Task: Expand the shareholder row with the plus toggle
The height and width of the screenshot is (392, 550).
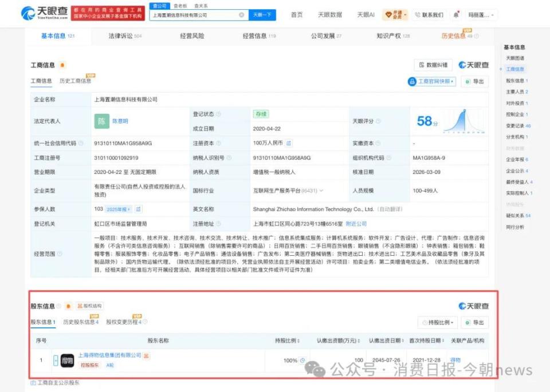Action: pyautogui.click(x=56, y=361)
